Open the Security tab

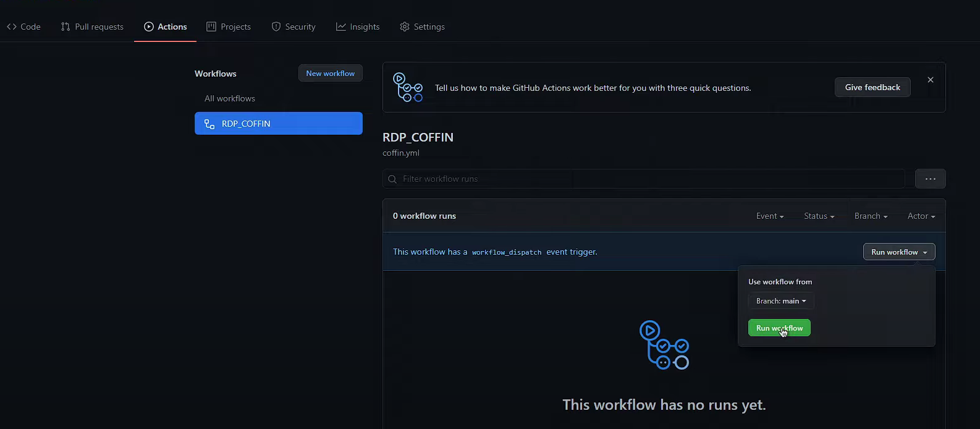point(294,27)
